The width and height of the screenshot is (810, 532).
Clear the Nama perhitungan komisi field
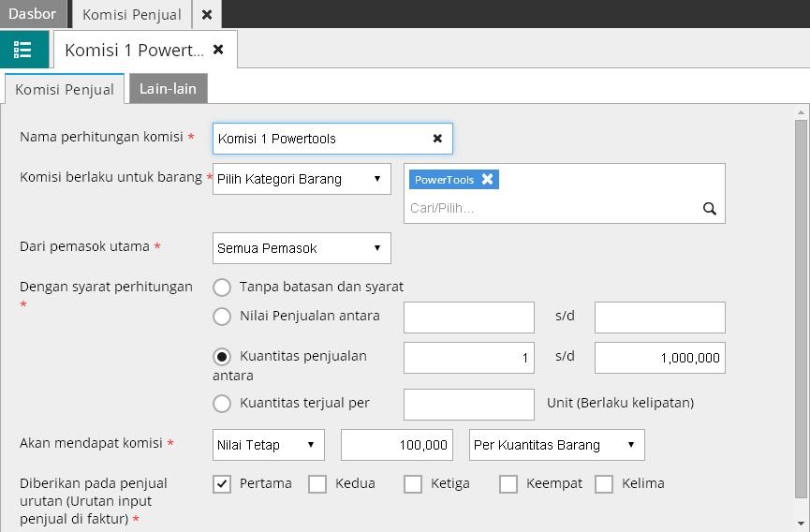pyautogui.click(x=437, y=139)
